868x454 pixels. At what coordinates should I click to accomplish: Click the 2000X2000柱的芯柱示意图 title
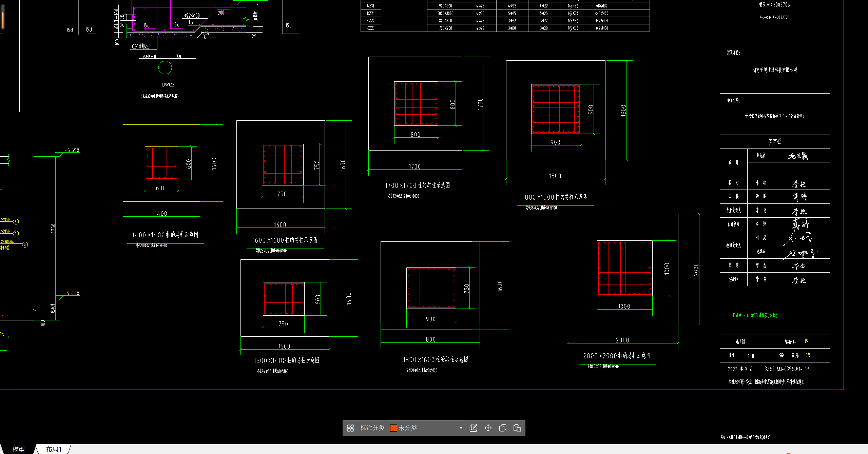point(617,356)
